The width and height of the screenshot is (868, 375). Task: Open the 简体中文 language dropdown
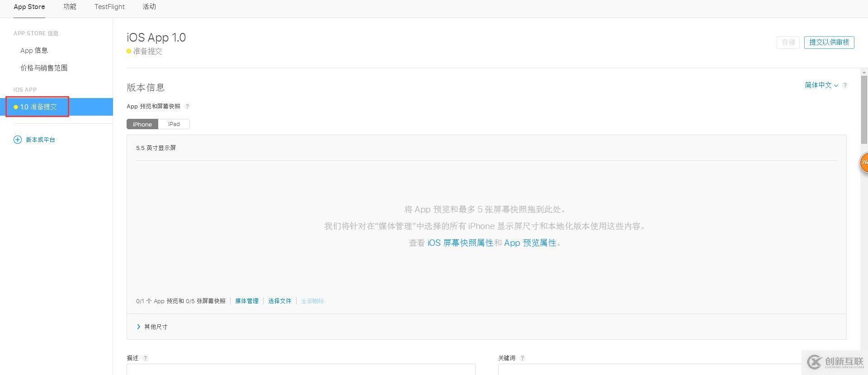(821, 85)
